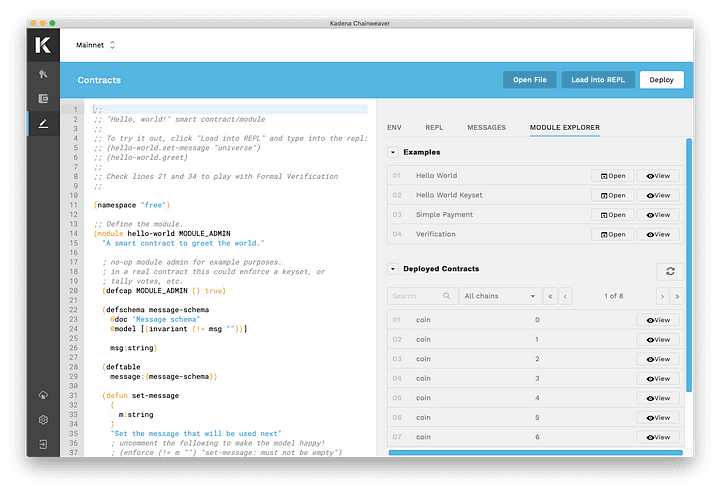
Task: Select the Contracts editor pencil icon
Action: point(43,123)
